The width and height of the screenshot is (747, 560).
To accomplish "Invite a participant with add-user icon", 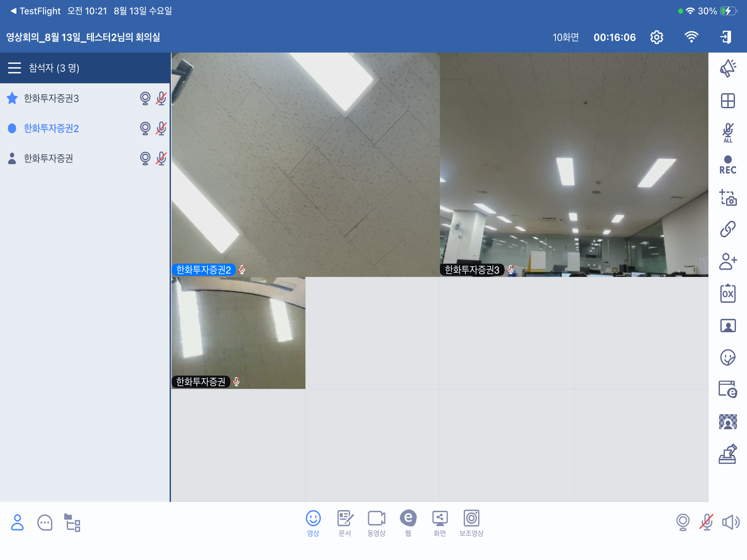I will (x=728, y=261).
